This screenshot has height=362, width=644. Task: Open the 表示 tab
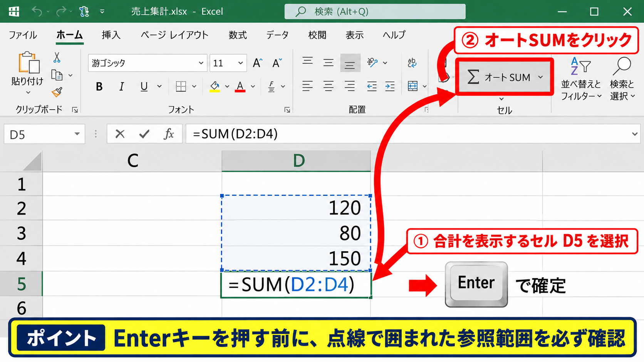point(355,35)
